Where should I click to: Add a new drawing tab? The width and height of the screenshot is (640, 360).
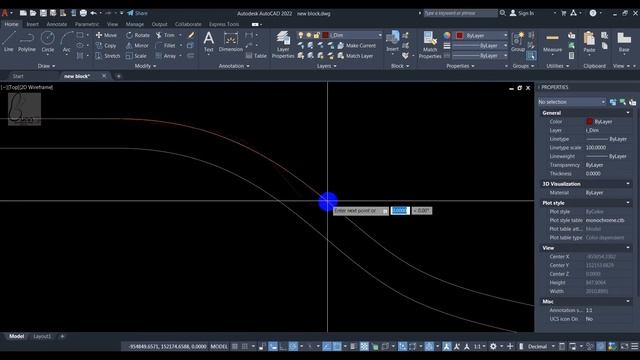(x=119, y=76)
